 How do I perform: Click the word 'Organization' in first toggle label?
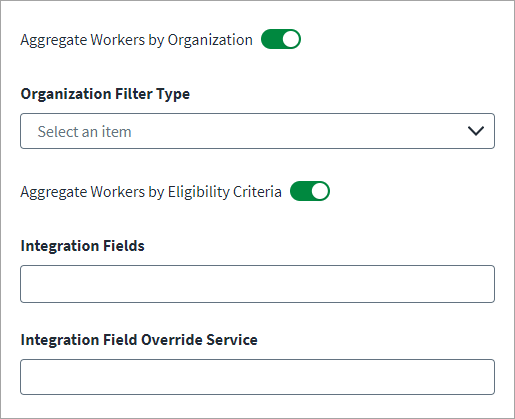(210, 40)
